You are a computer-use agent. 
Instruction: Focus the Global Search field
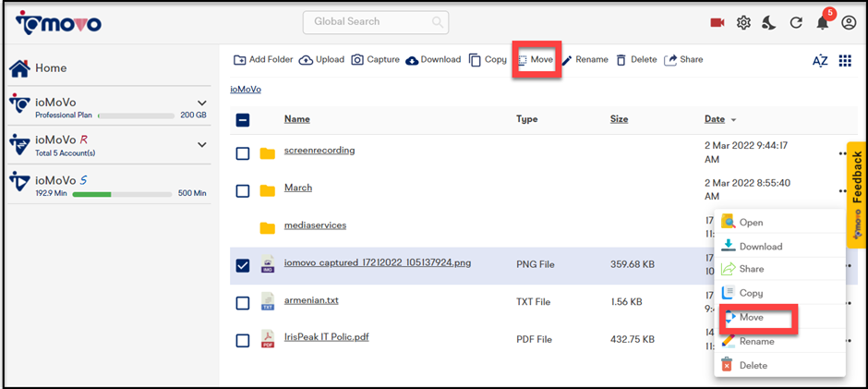tap(375, 22)
